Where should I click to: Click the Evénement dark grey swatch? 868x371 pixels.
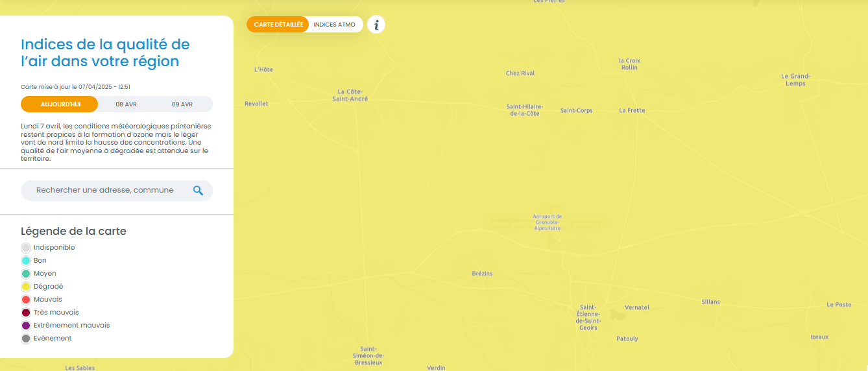pos(26,339)
